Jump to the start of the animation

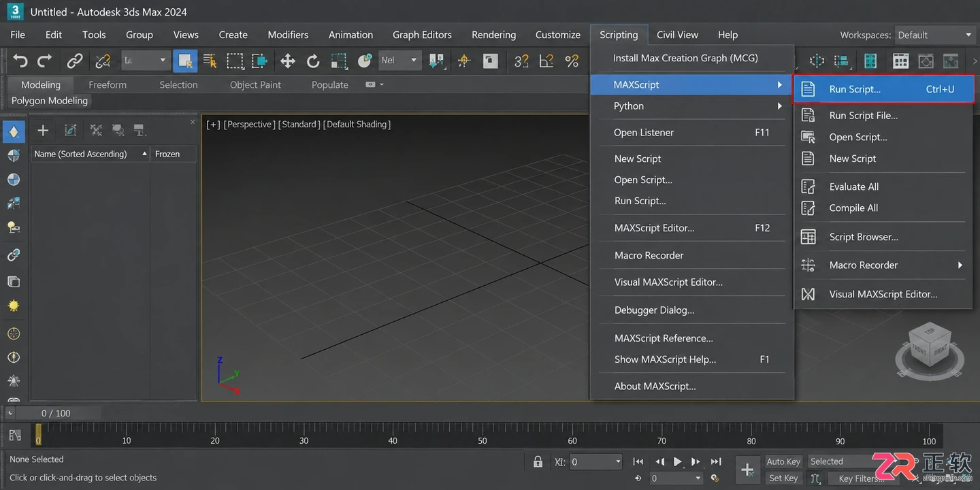click(x=638, y=461)
